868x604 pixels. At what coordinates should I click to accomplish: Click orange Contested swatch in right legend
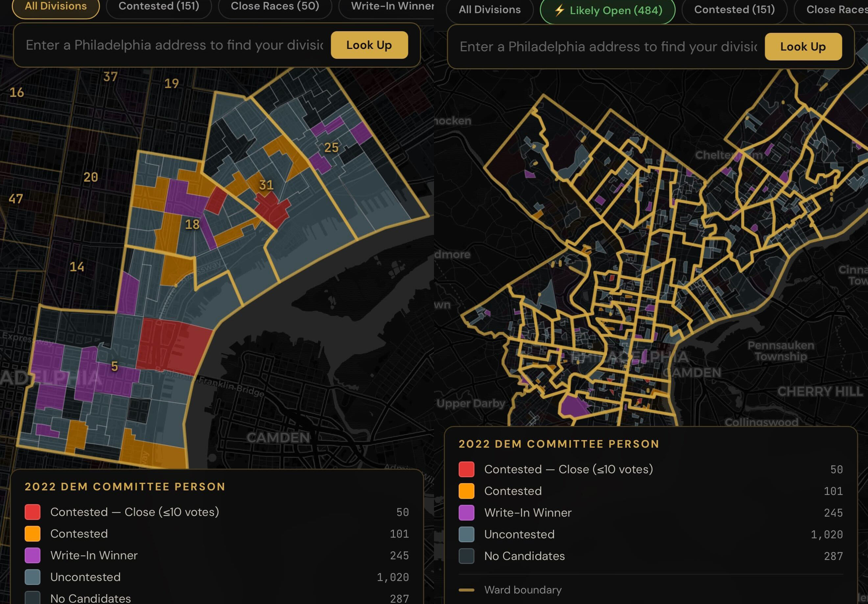466,491
